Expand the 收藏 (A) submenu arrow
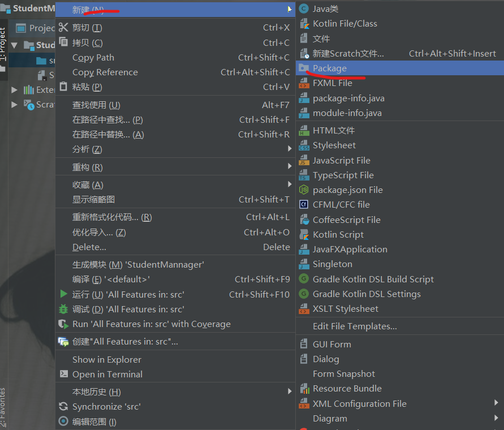The width and height of the screenshot is (504, 430). (290, 184)
